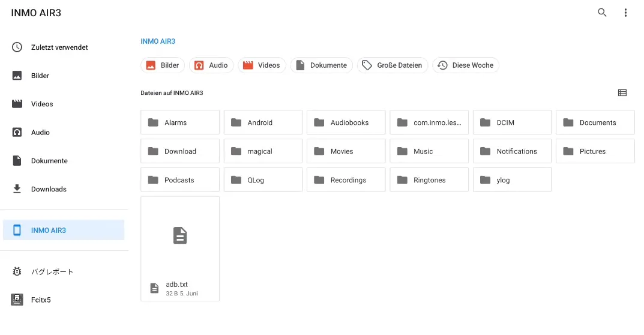This screenshot has height=335, width=644.
Task: Open the Recordings folder
Action: (346, 180)
